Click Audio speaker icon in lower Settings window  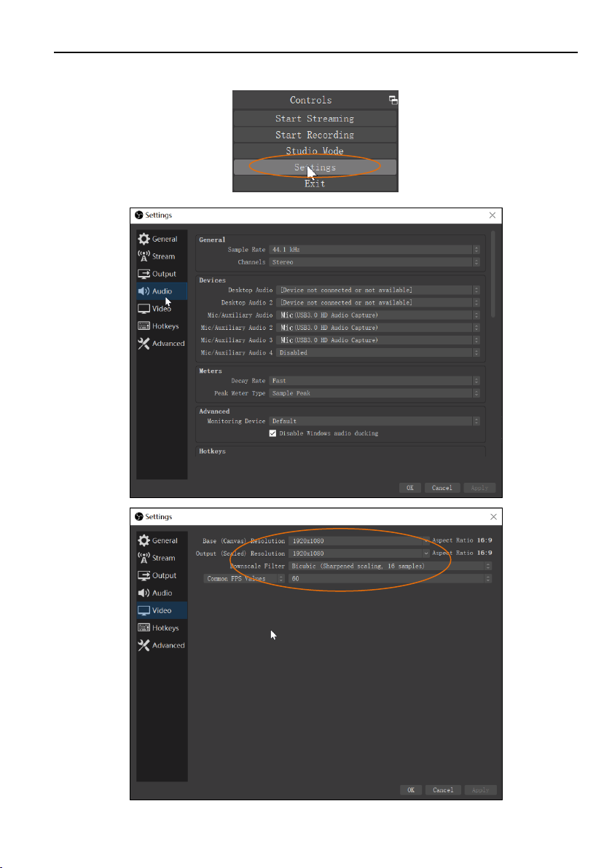144,593
